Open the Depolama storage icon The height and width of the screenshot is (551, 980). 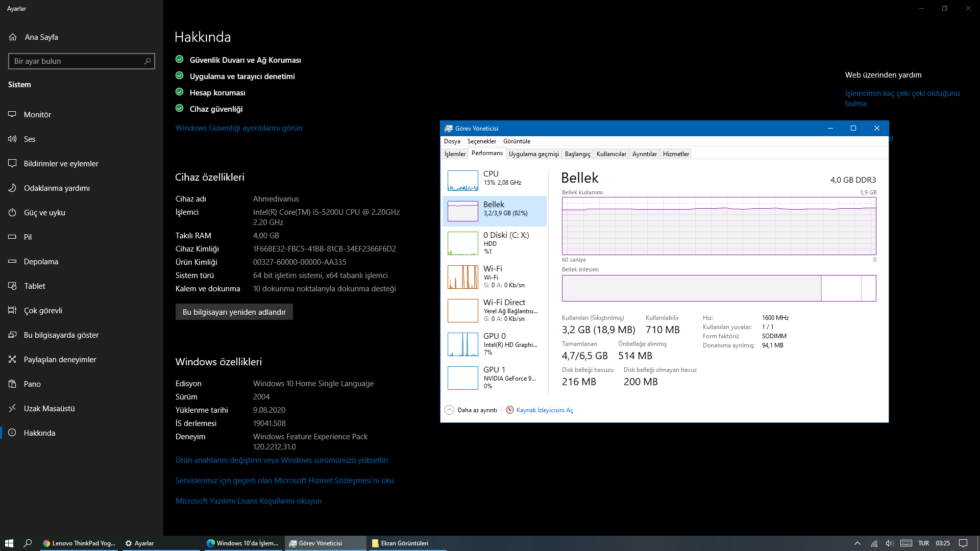[12, 261]
